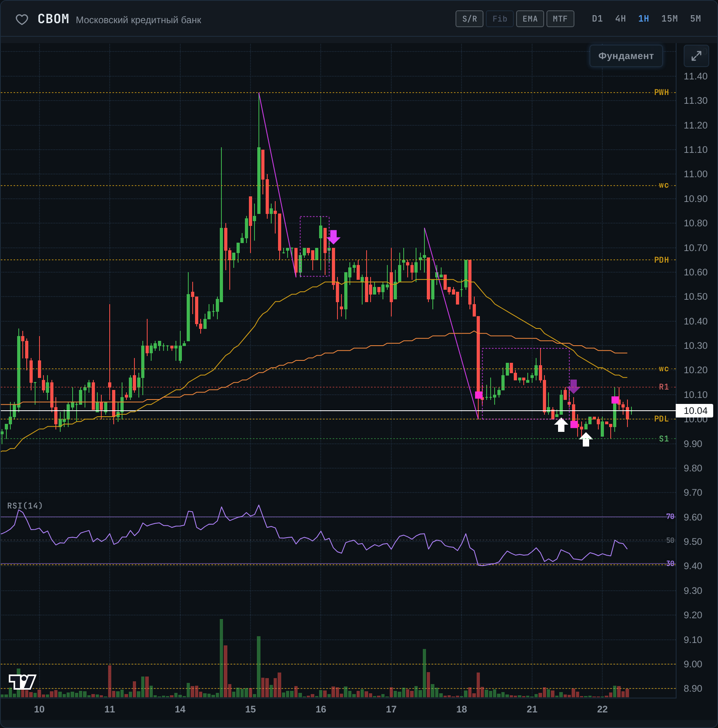Click the RSI 30 level label
Viewport: 718px width, 728px height.
coord(670,564)
